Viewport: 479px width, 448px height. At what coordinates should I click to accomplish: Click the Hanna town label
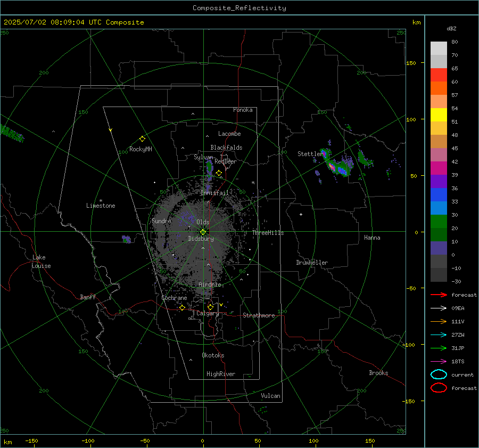(x=372, y=238)
